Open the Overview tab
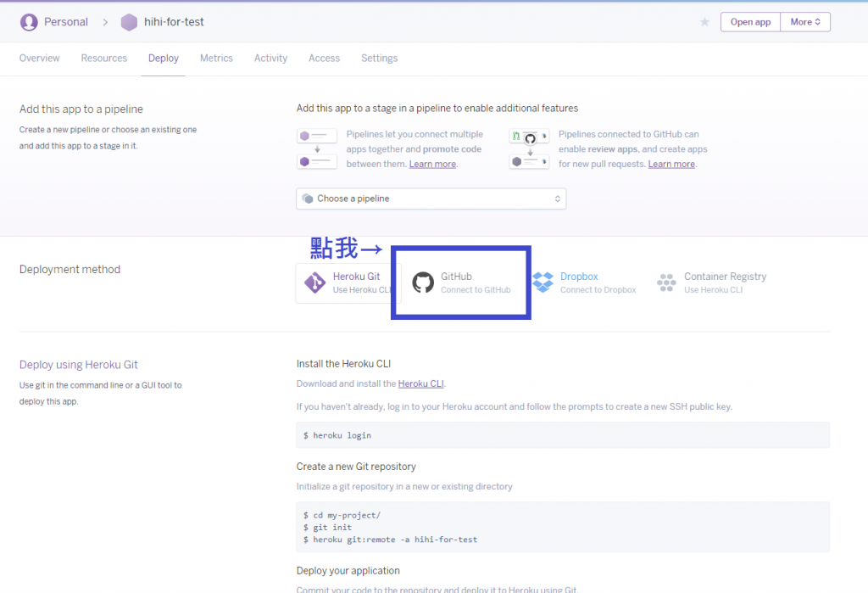The width and height of the screenshot is (868, 593). [x=39, y=59]
